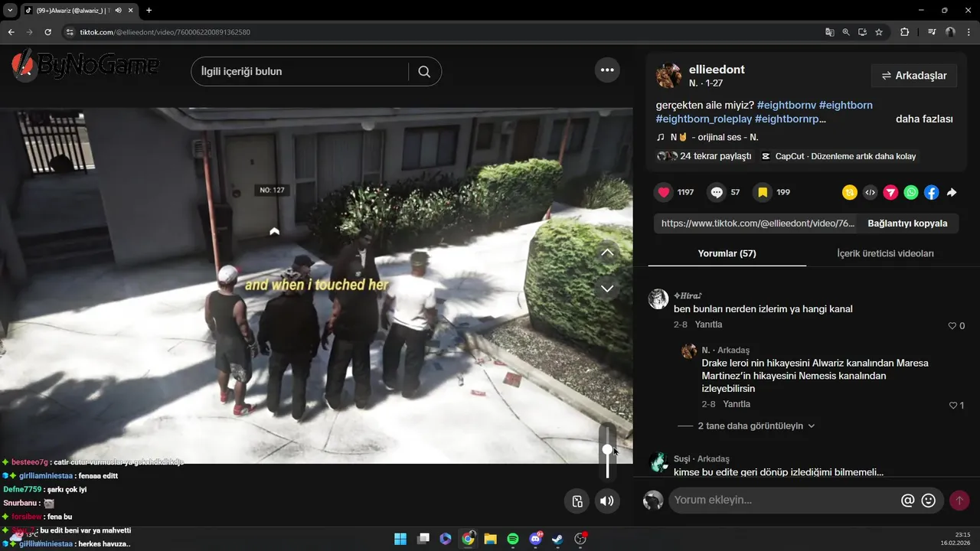Switch to Yorumlar (57) tab
The image size is (980, 551).
click(727, 253)
